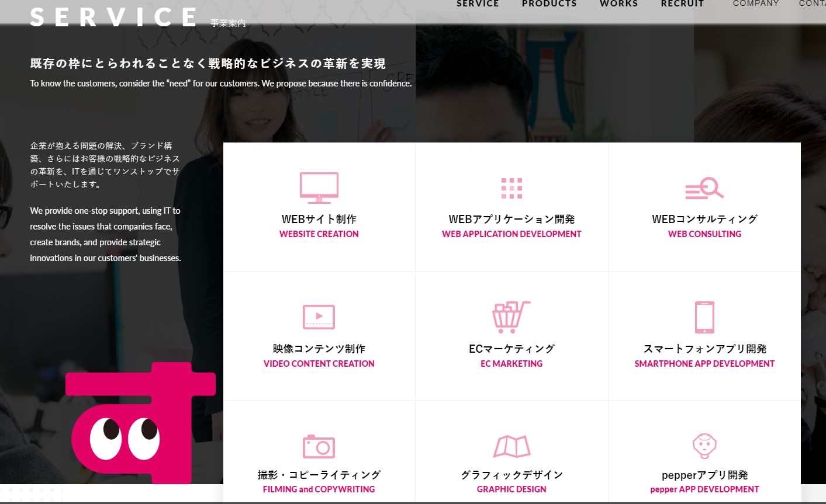
Task: Follow the WEB APPLICATION DEVELOPMENT link
Action: tap(512, 234)
